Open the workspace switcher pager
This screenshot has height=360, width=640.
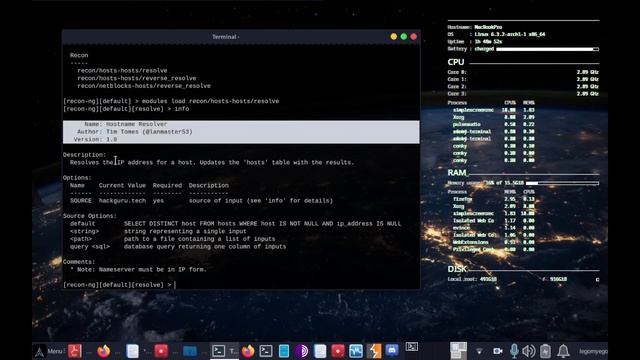click(x=458, y=351)
